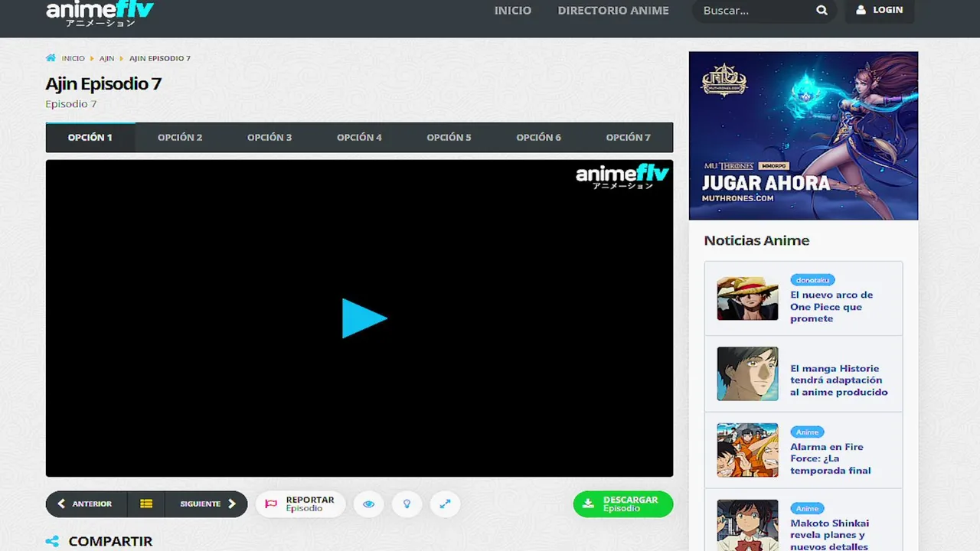Click the Login button
Viewport: 980px width, 551px height.
pyautogui.click(x=880, y=11)
